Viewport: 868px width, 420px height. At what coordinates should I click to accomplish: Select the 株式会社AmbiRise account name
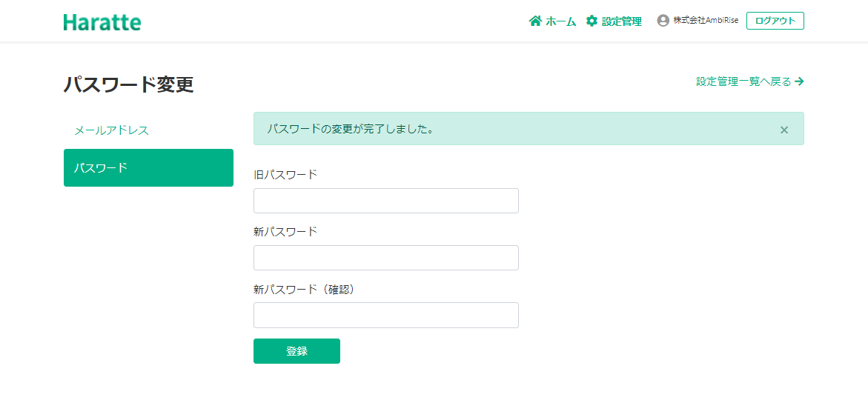pos(705,21)
